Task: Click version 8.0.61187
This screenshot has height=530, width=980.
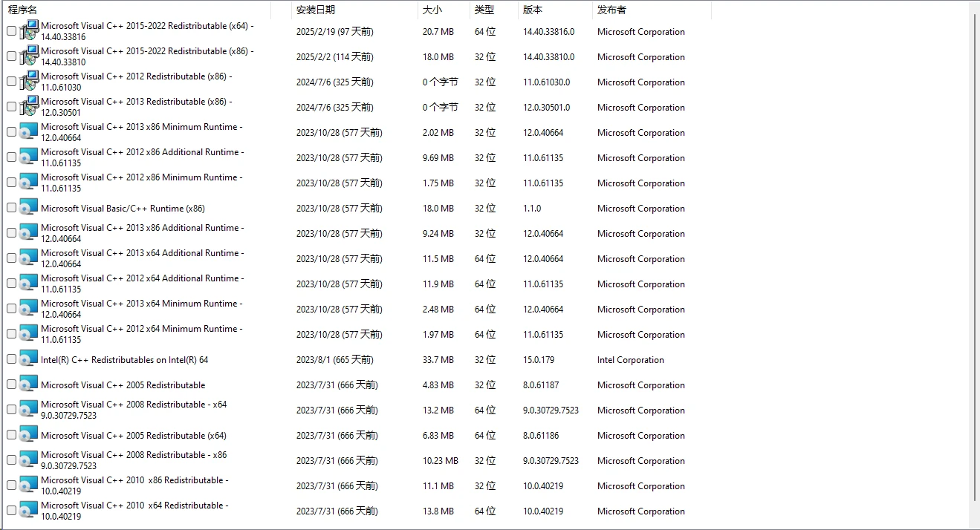Action: [541, 385]
